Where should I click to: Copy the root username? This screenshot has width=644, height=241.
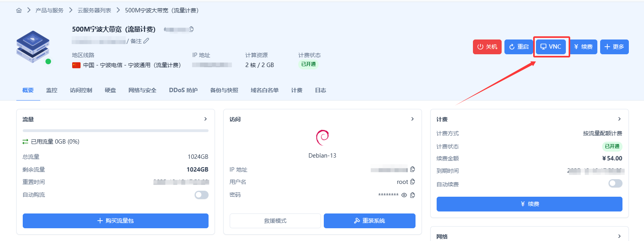[412, 182]
